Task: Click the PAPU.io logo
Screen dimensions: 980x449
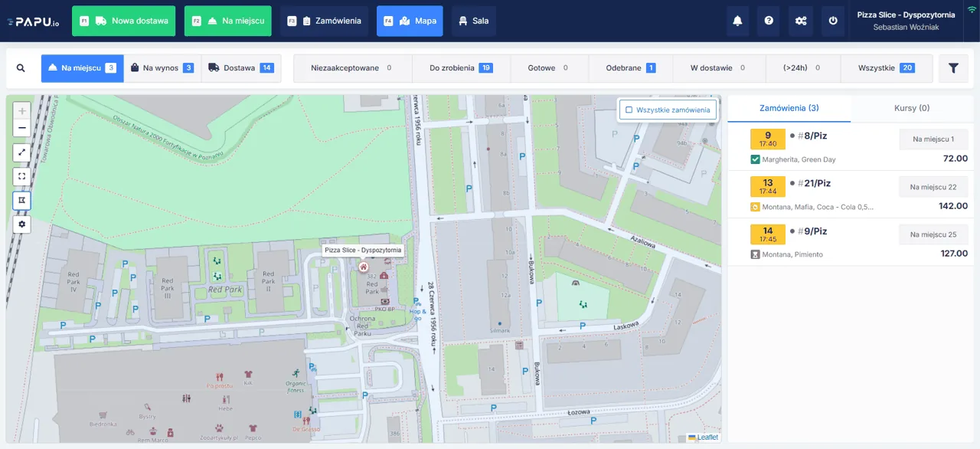Action: tap(33, 21)
